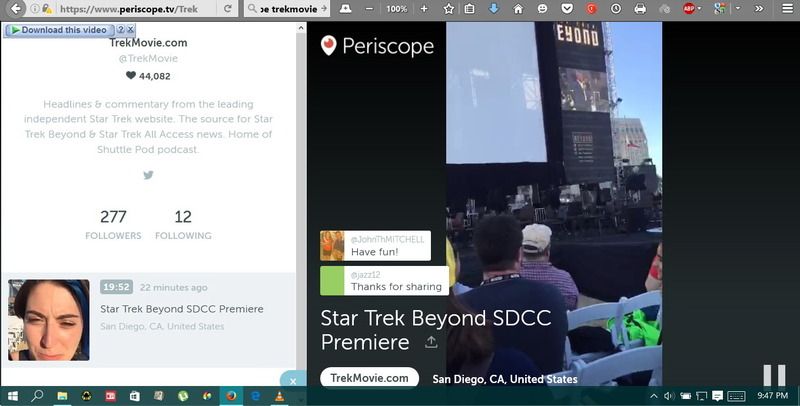Switch to Firefox in taskbar
This screenshot has height=406, width=800.
click(231, 396)
